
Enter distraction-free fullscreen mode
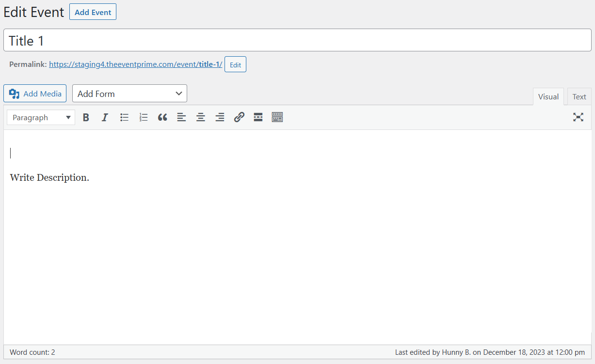coord(578,117)
